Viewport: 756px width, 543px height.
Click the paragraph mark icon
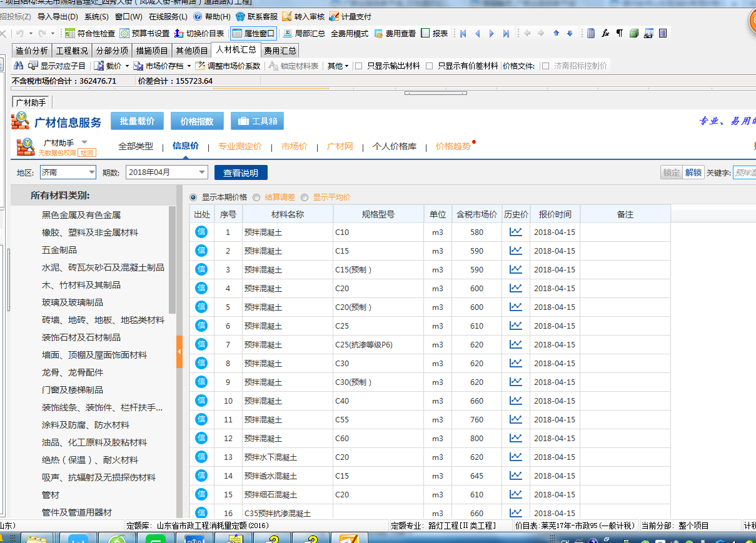point(620,33)
